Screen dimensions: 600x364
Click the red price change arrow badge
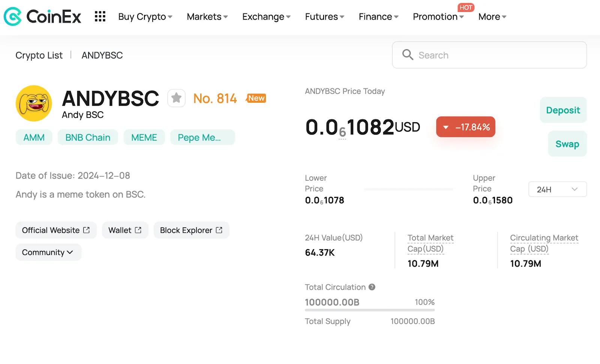pyautogui.click(x=466, y=127)
